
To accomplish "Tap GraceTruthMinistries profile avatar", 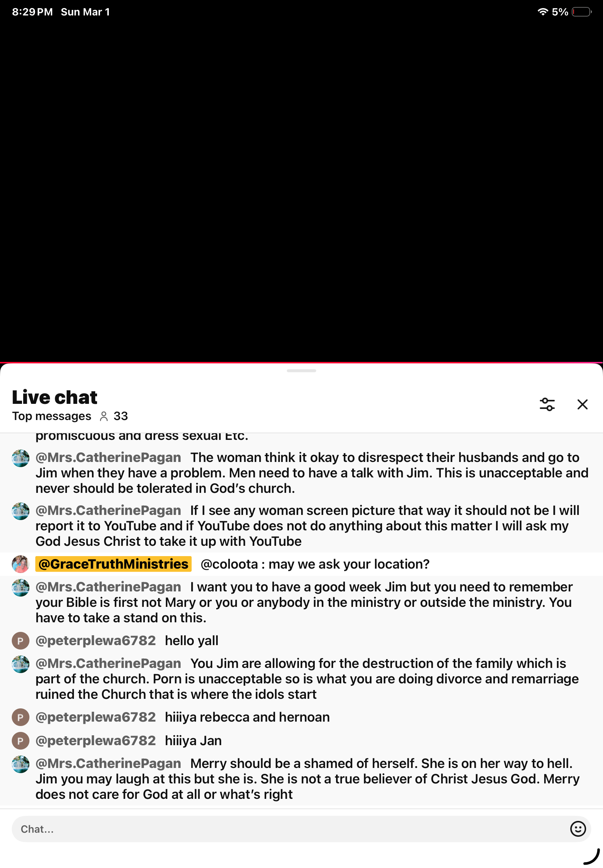I will pyautogui.click(x=20, y=564).
